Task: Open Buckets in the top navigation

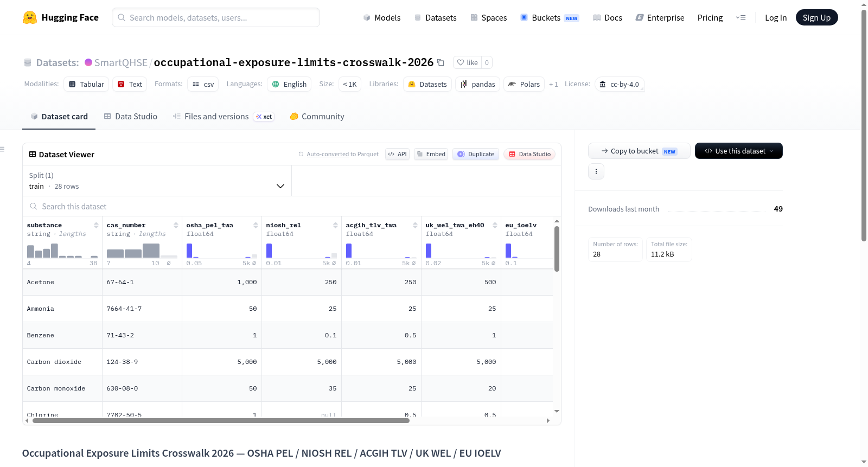Action: [550, 18]
